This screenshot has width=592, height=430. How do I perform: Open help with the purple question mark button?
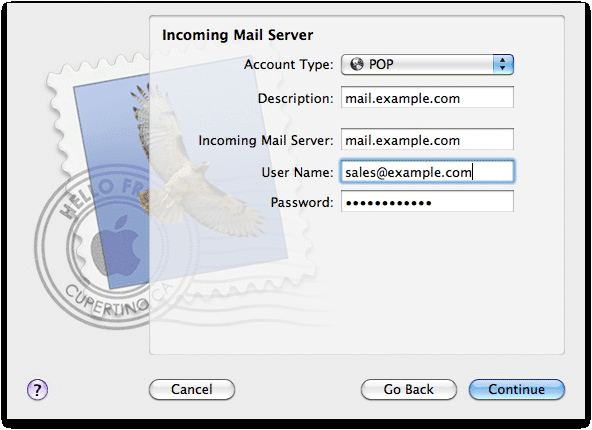pyautogui.click(x=37, y=389)
